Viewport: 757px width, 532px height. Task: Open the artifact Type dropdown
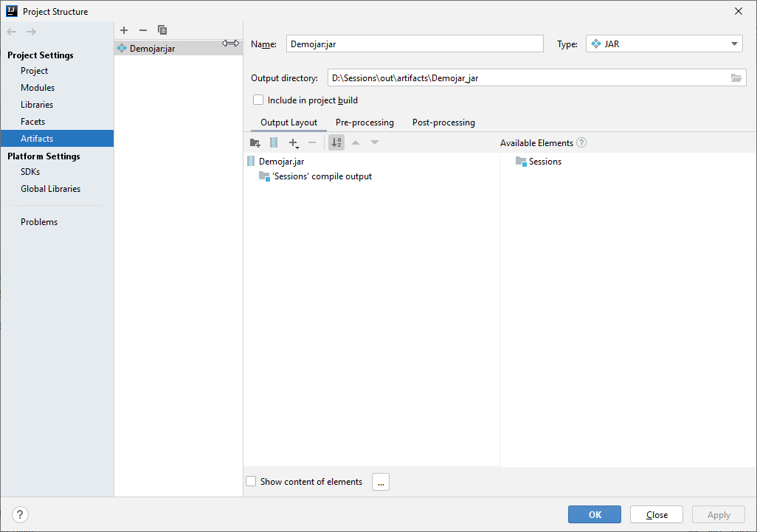coord(735,44)
